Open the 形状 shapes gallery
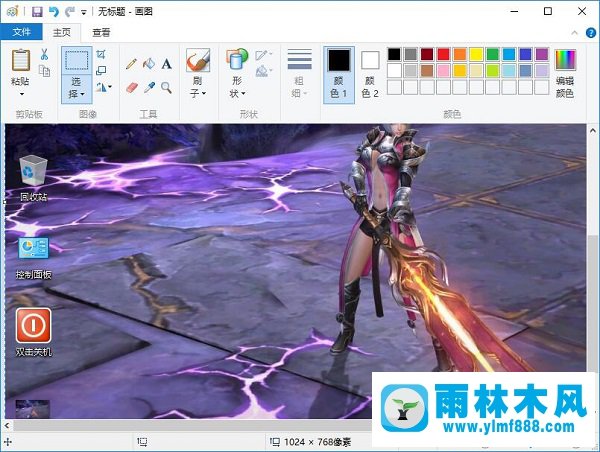The width and height of the screenshot is (600, 452). click(237, 73)
